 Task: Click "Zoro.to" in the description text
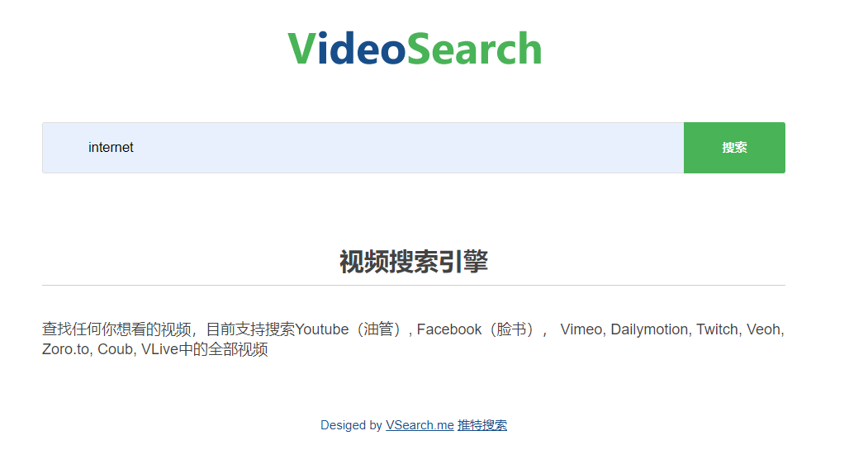[66, 349]
